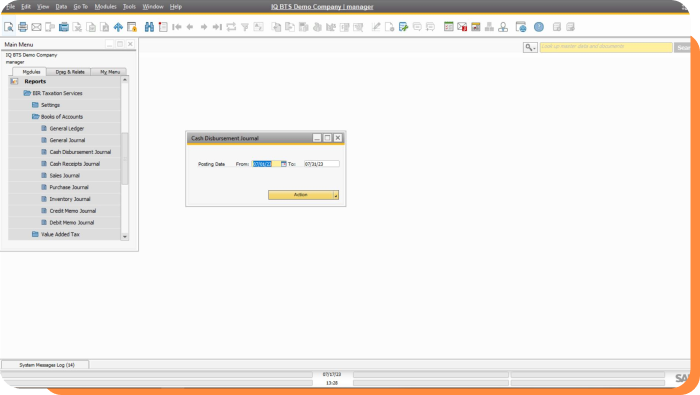
Task: Click the Filter funnel icon
Action: 245,27
